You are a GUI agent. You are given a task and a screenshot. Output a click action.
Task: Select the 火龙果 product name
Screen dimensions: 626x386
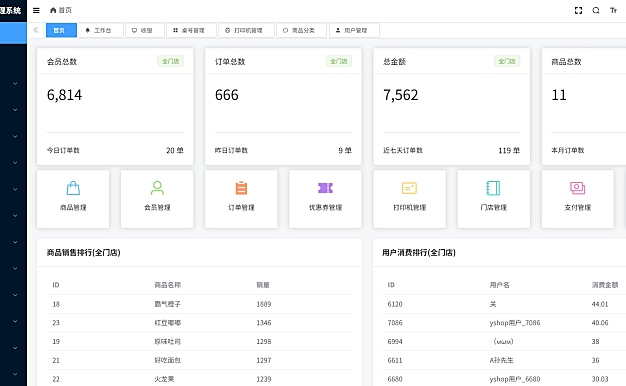click(x=164, y=379)
